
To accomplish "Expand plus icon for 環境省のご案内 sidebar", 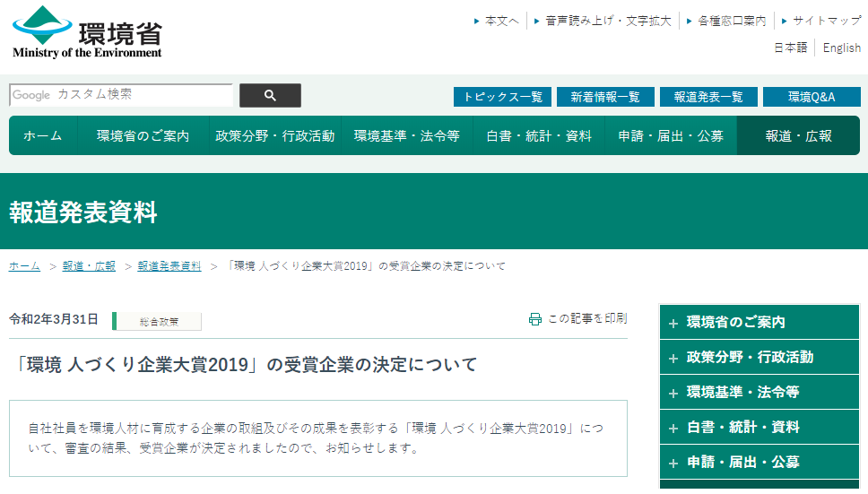I will click(x=673, y=323).
